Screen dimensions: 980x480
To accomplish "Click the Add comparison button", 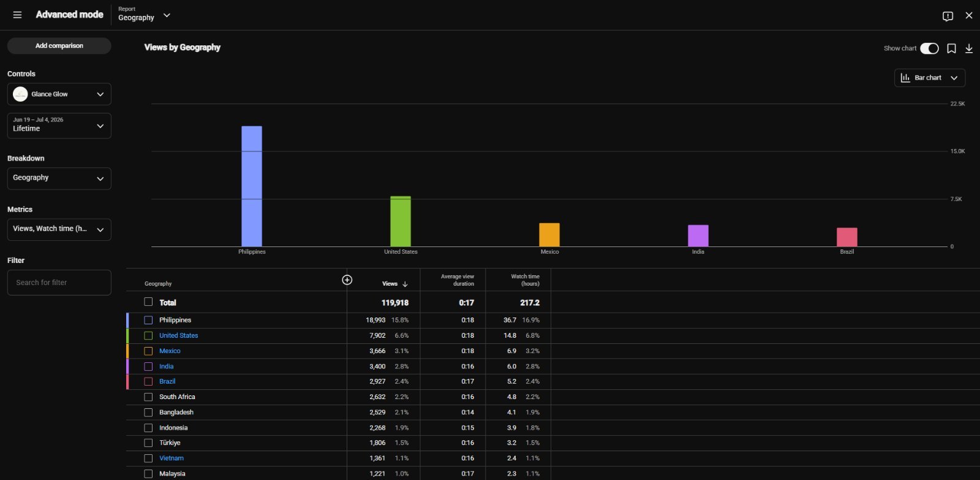I will [x=59, y=45].
